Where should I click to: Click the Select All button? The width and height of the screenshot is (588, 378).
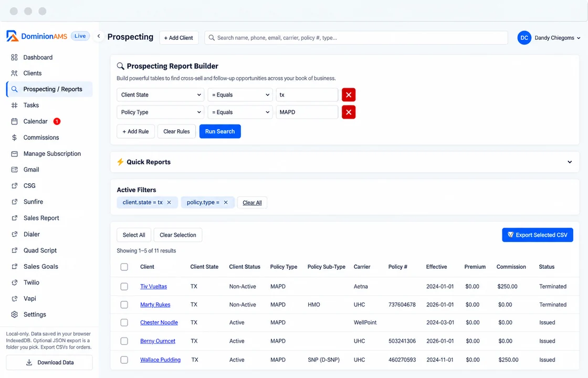tap(134, 235)
